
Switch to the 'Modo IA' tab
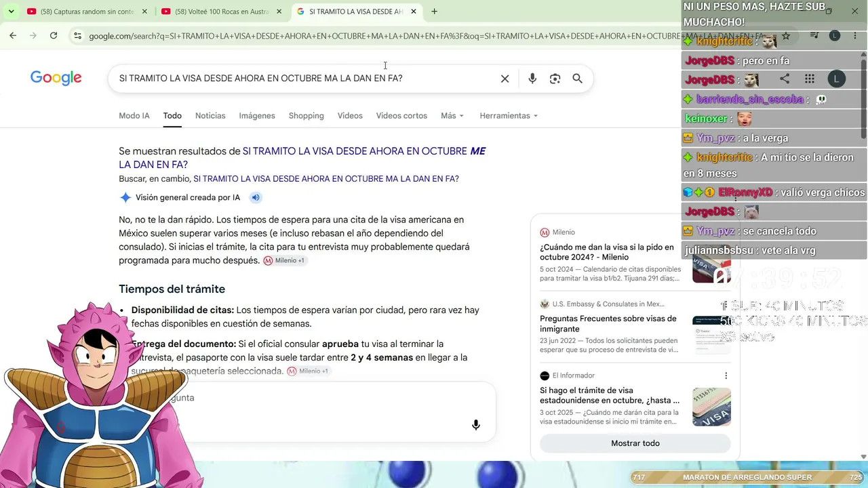[134, 116]
